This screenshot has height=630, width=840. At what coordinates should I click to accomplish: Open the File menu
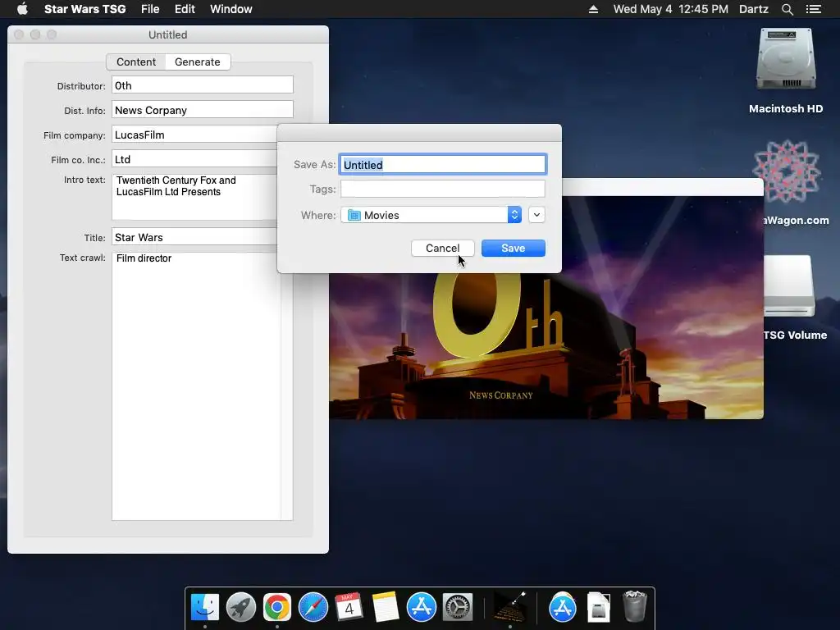150,9
